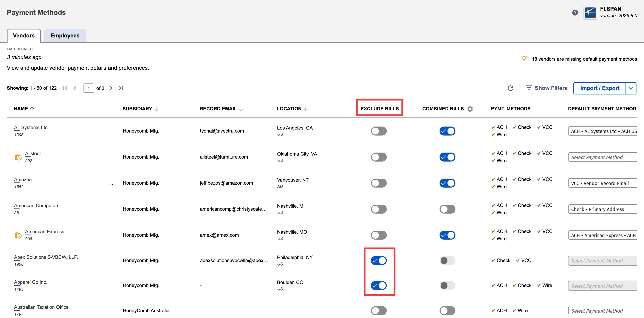644x318 pixels.
Task: Open Combined Bills settings gear
Action: click(x=470, y=109)
